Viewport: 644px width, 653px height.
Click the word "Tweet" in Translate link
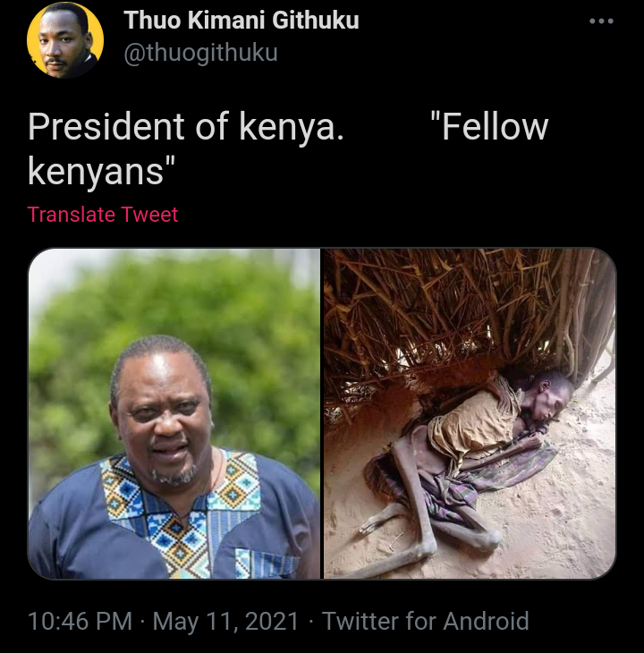(149, 215)
